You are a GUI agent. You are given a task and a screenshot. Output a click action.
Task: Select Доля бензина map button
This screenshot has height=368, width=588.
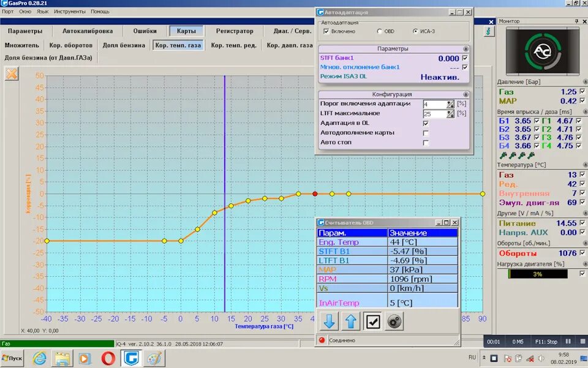click(x=124, y=45)
